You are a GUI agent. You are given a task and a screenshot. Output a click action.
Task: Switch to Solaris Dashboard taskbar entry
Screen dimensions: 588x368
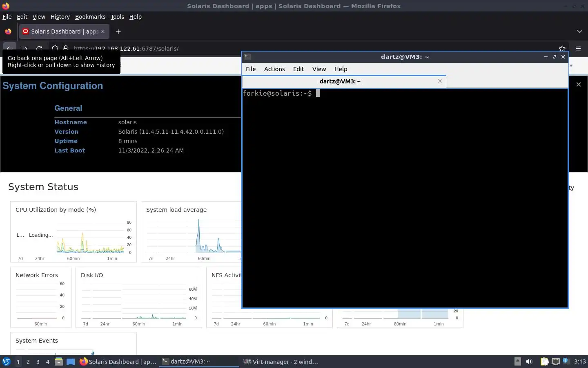pyautogui.click(x=118, y=361)
